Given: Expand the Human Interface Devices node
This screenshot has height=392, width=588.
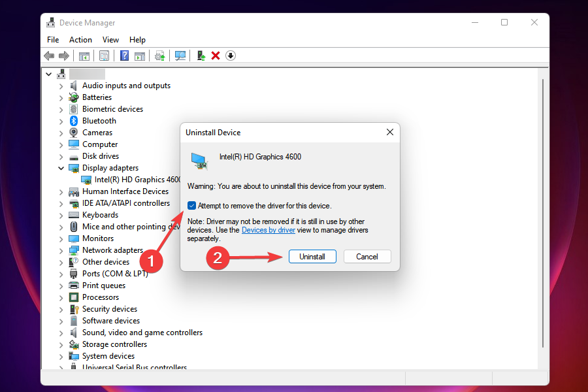Looking at the screenshot, I should coord(61,192).
